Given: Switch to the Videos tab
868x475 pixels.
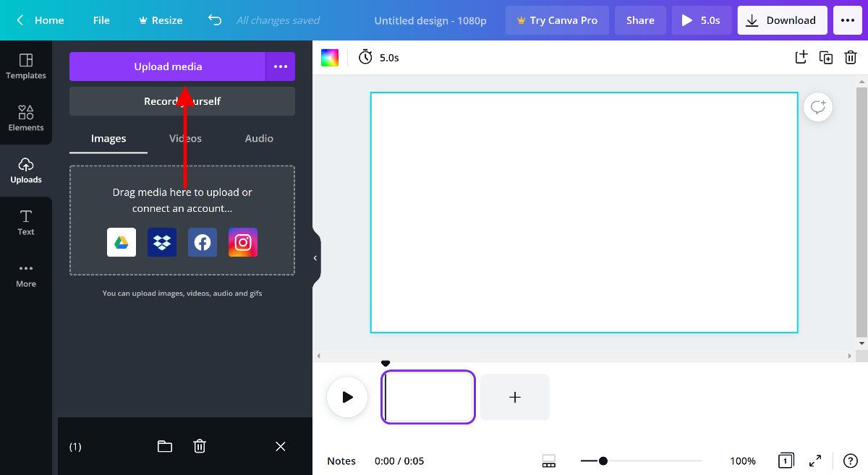Looking at the screenshot, I should 185,138.
